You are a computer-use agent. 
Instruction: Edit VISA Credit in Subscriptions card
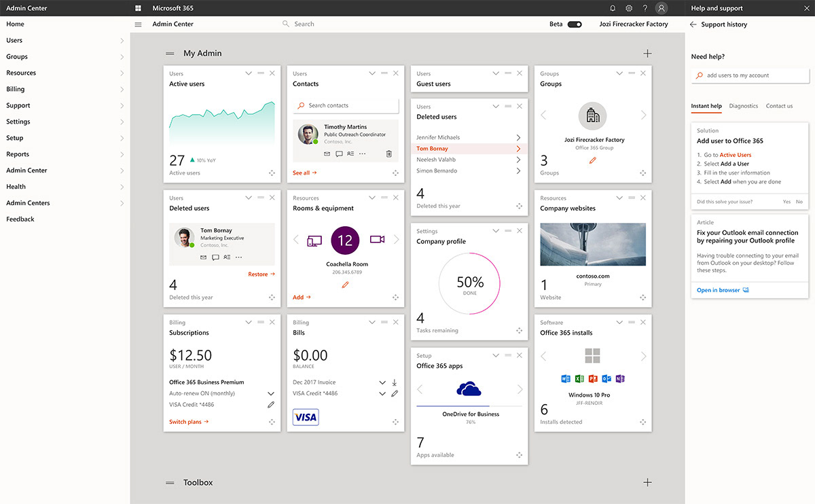(271, 405)
